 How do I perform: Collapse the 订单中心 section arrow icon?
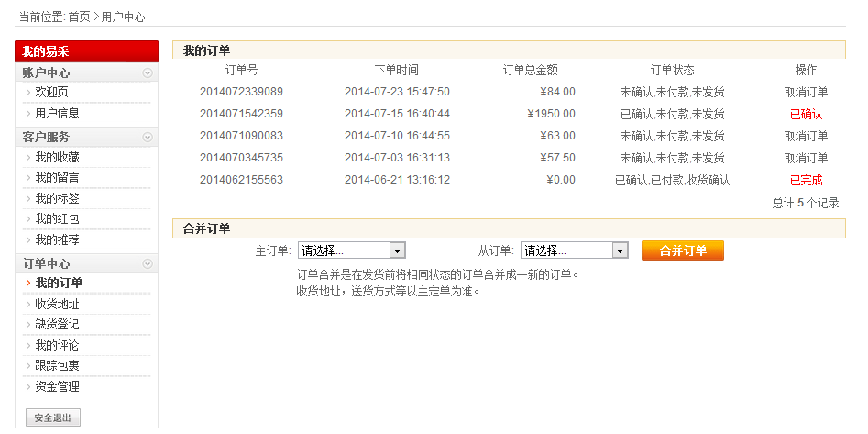(148, 263)
